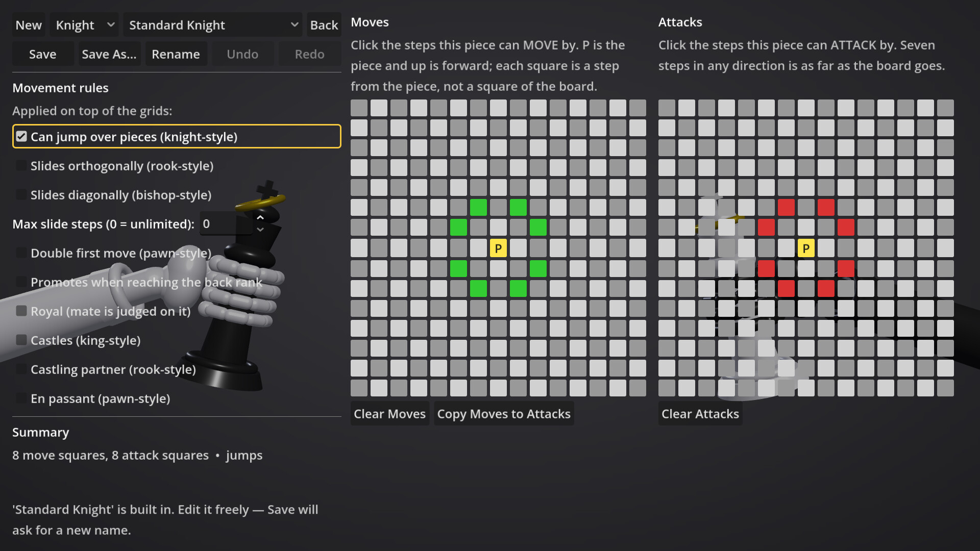Toggle bottom-right green move square in Moves grid
980x551 pixels.
518,288
